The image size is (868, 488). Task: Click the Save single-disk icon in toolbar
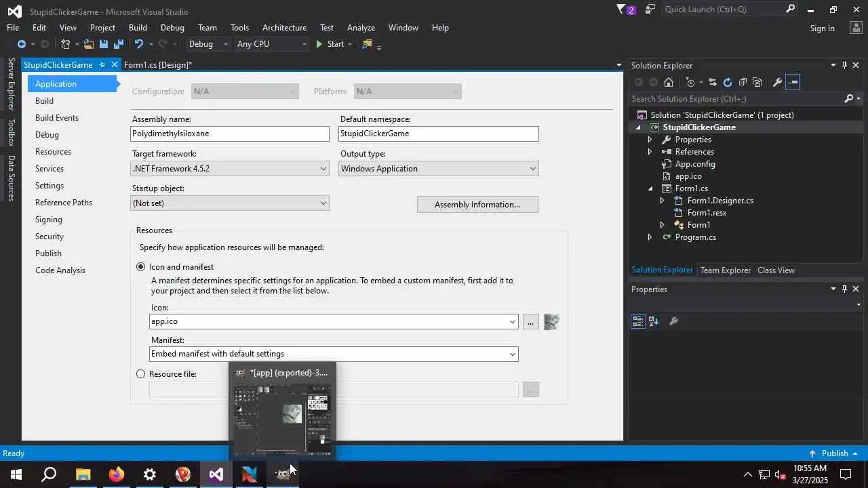[104, 44]
